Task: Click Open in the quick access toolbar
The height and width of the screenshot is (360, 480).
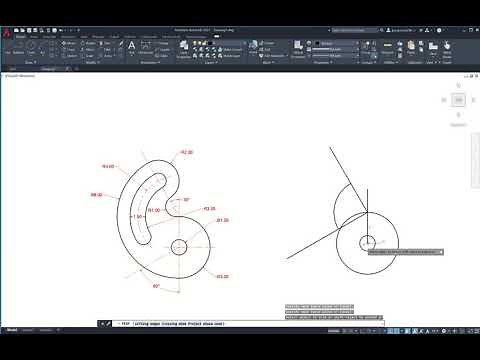Action: [x=22, y=30]
